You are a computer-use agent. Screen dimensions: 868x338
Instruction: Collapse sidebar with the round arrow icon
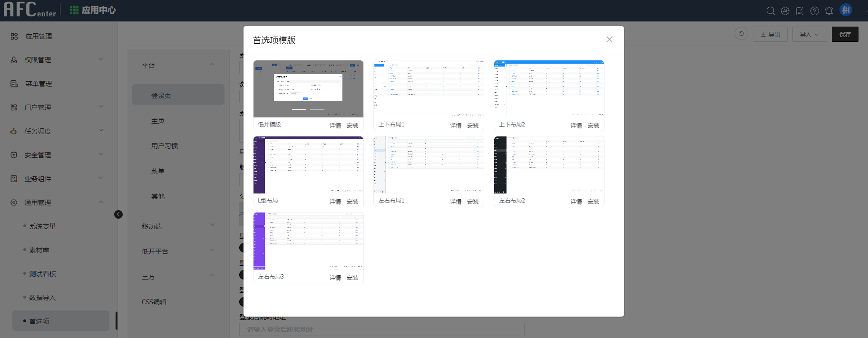(x=118, y=214)
